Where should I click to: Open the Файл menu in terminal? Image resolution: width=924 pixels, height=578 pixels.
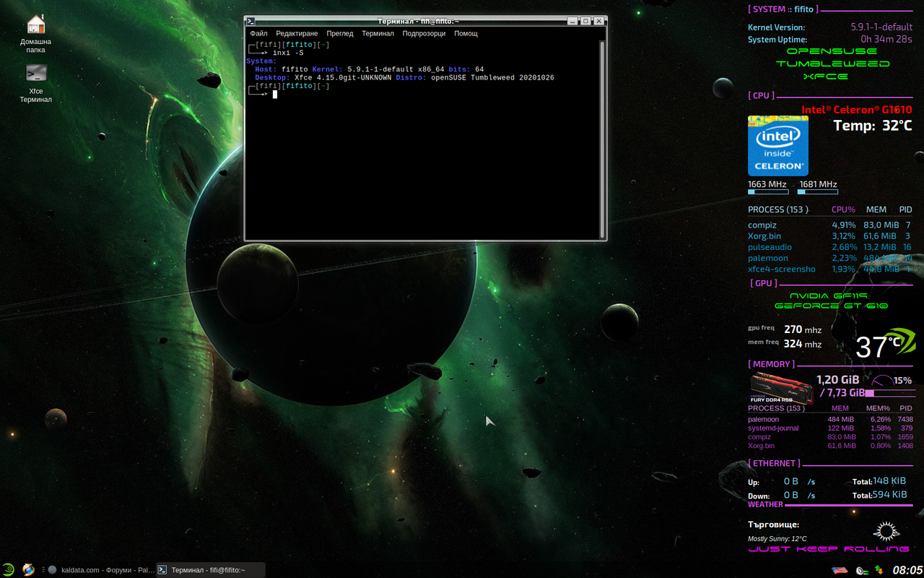(x=258, y=33)
